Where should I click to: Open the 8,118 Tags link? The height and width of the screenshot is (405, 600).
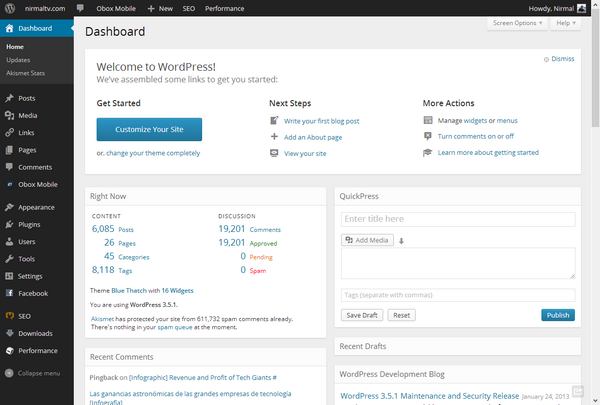112,270
